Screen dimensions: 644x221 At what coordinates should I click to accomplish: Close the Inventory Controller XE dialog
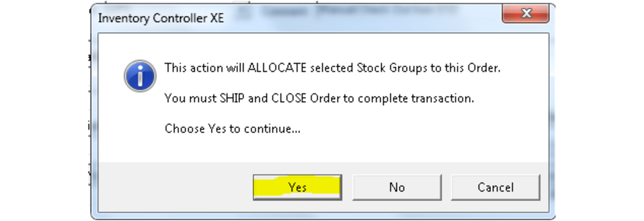[526, 14]
